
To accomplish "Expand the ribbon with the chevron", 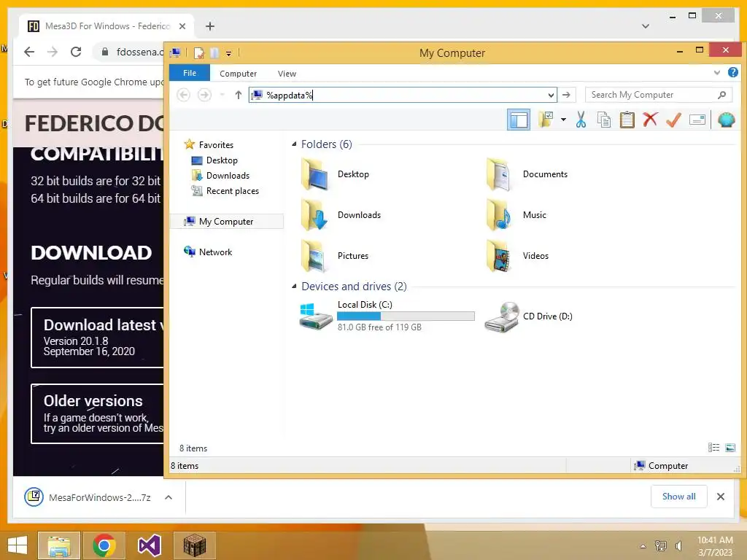I will pyautogui.click(x=717, y=73).
